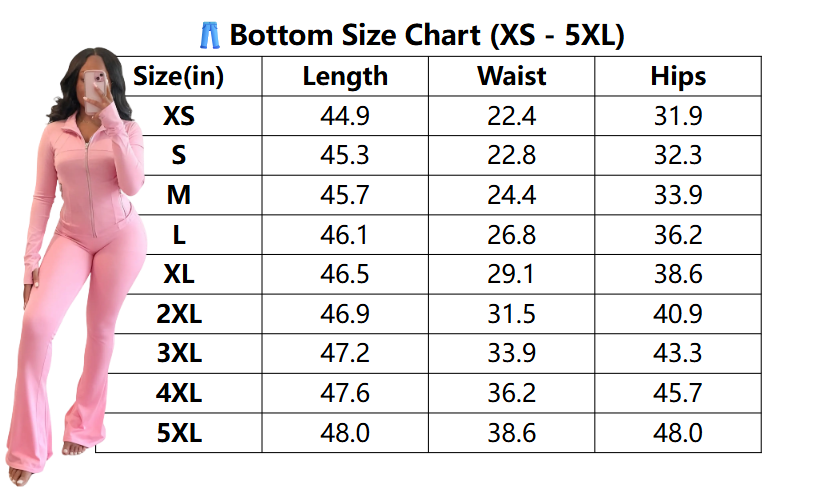This screenshot has height=503, width=838.
Task: Select the Length column header
Action: pyautogui.click(x=345, y=76)
